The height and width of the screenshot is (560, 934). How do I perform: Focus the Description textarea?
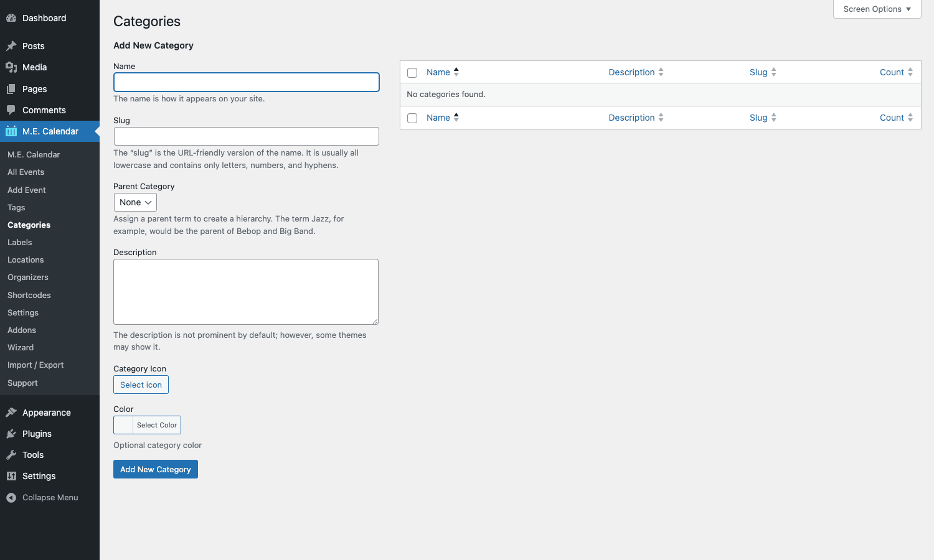click(246, 292)
